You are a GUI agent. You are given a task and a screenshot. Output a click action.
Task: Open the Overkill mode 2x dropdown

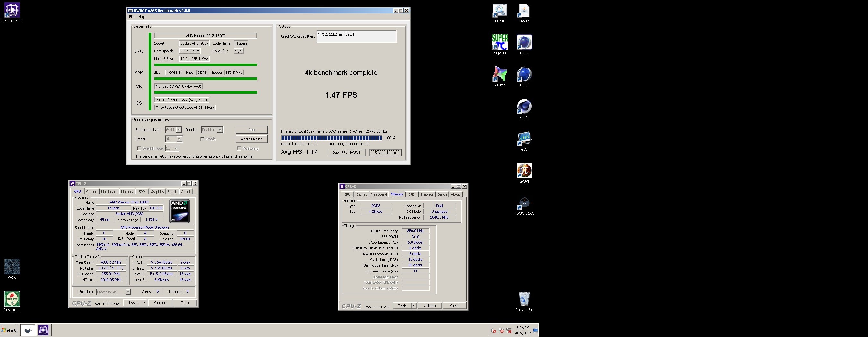click(171, 148)
